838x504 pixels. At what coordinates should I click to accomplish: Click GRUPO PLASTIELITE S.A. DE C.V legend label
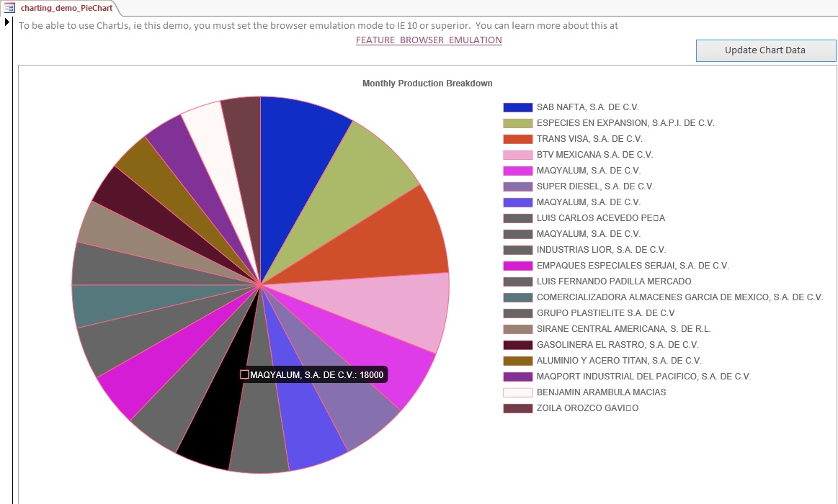tap(605, 313)
